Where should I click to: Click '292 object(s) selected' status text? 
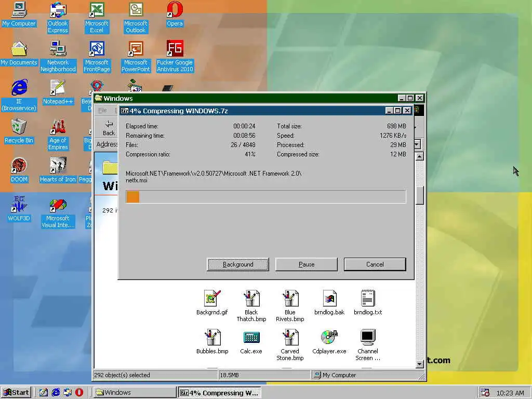coord(122,375)
